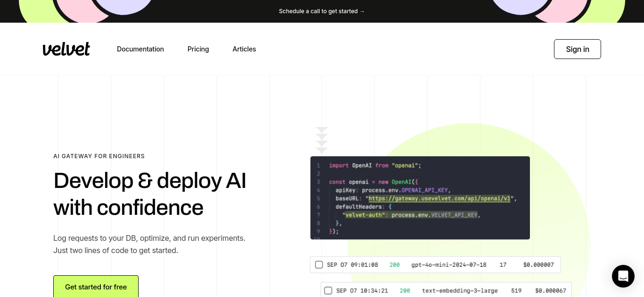644x297 pixels.
Task: Click the 200 status in the gpt-4o-mini row
Action: point(395,265)
